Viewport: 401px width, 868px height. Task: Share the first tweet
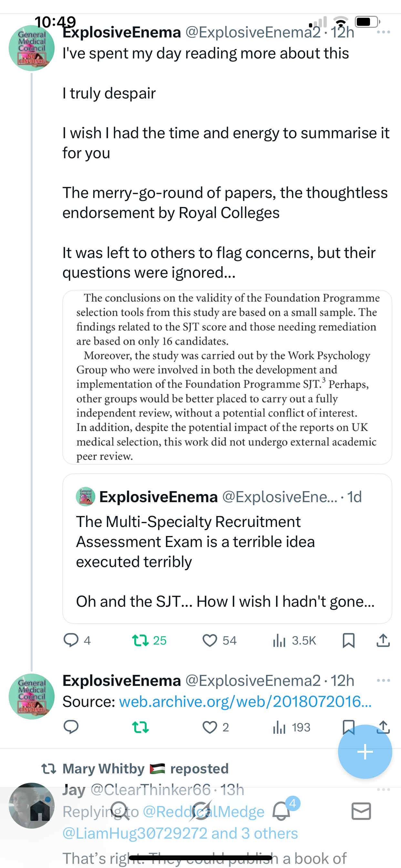(383, 640)
